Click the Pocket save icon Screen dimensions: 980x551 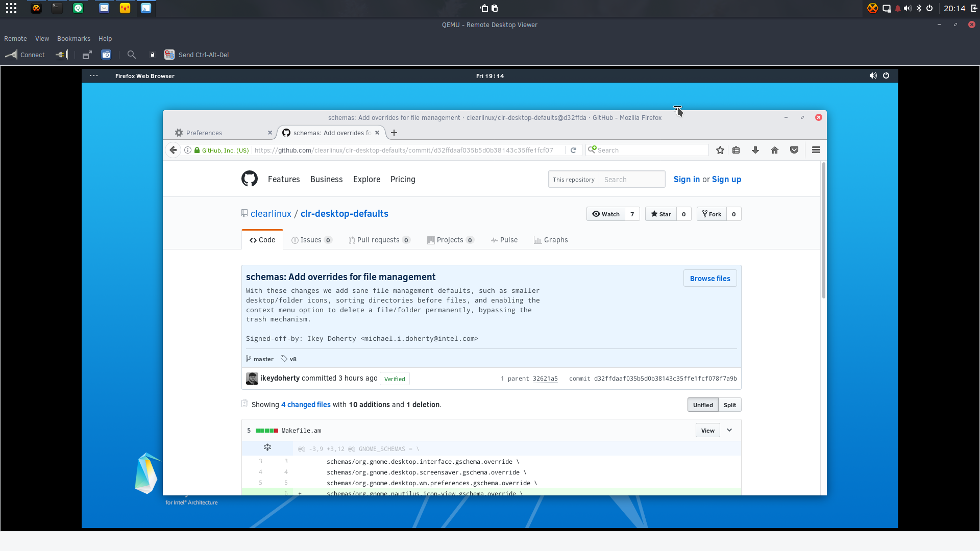(x=794, y=150)
